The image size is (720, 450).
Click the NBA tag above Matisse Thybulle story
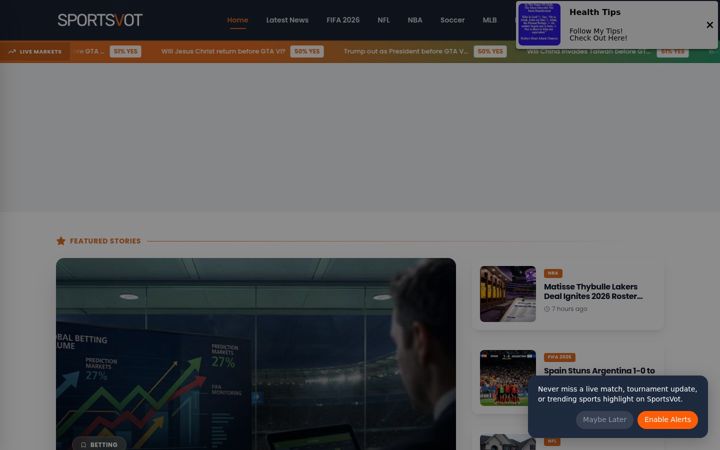pos(553,273)
